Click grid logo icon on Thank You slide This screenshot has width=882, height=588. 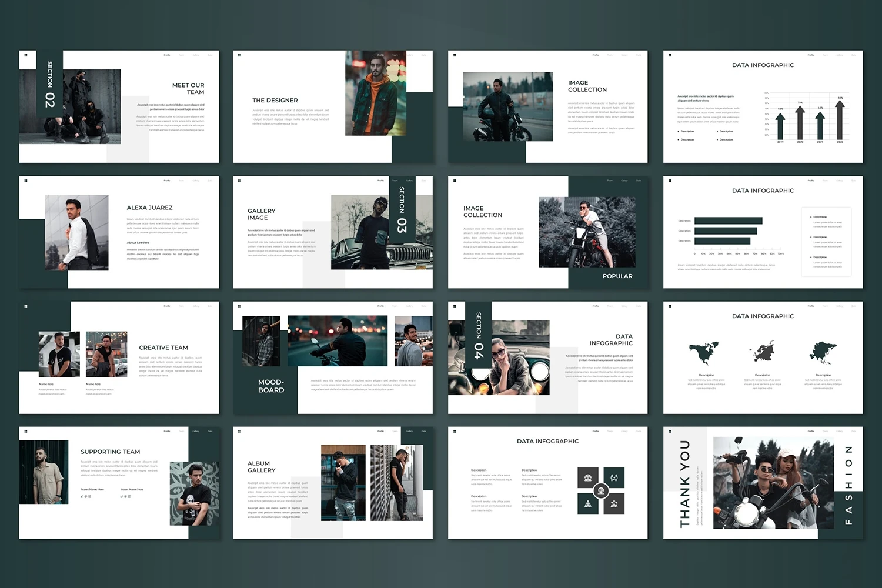(670, 432)
